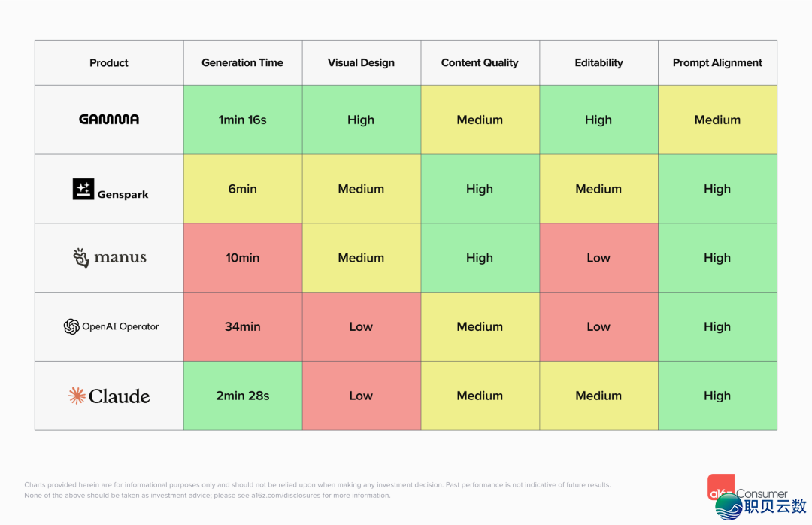Click the Content Quality column header
812x525 pixels.
point(480,62)
